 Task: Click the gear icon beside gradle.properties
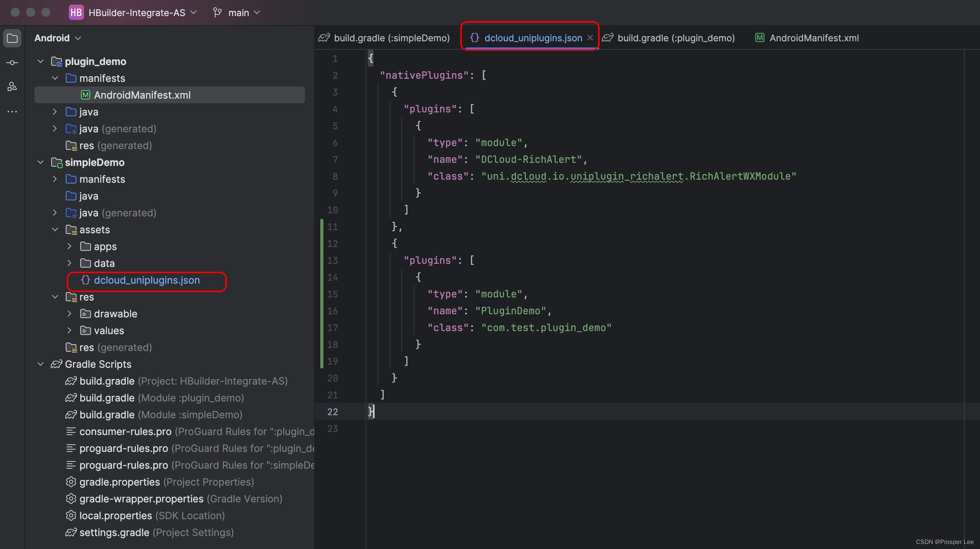(x=71, y=482)
